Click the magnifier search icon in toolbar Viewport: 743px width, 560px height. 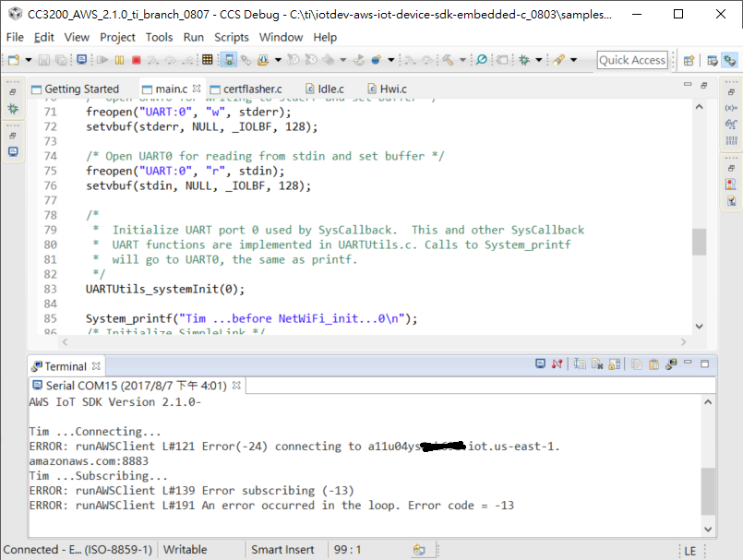click(x=482, y=60)
